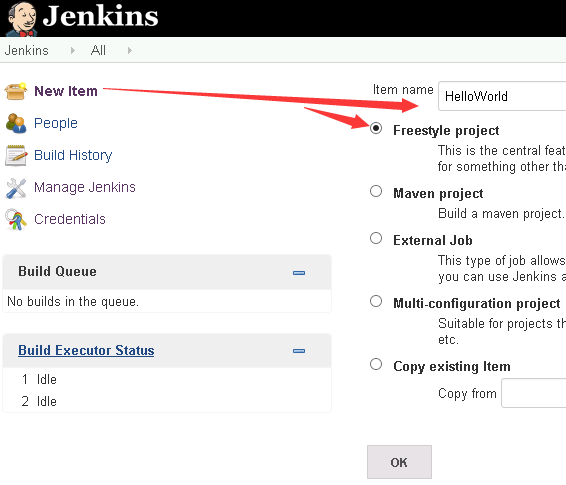Click the People users icon
The width and height of the screenshot is (566, 485).
click(x=16, y=123)
